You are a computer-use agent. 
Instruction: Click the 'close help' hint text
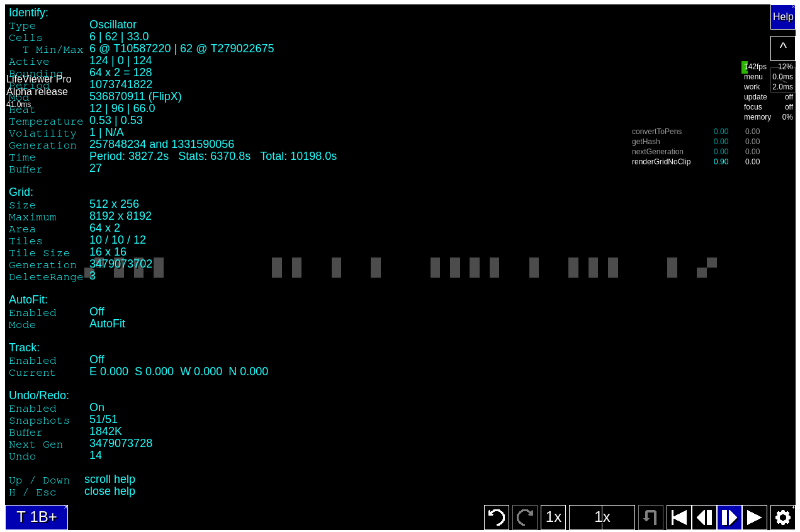(110, 491)
